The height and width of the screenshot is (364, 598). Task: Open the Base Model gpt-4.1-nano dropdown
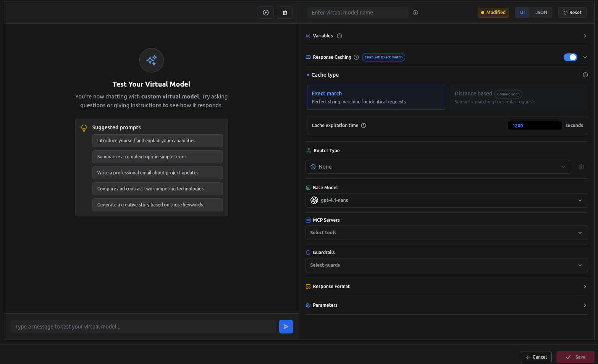pyautogui.click(x=446, y=200)
